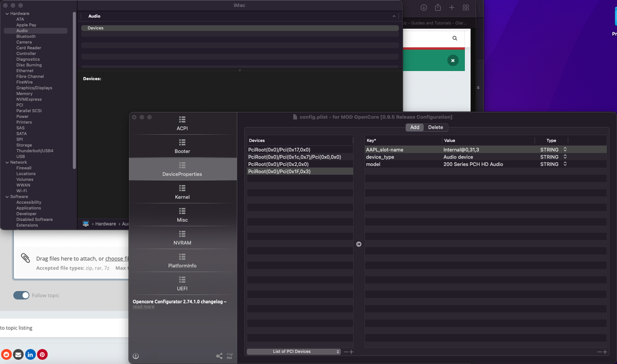Open the List of PCI Devices dropdown
The width and height of the screenshot is (617, 364).
click(294, 351)
